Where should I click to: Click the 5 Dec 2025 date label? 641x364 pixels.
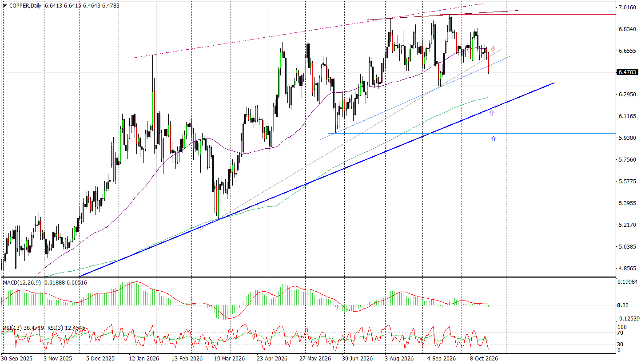[100, 358]
